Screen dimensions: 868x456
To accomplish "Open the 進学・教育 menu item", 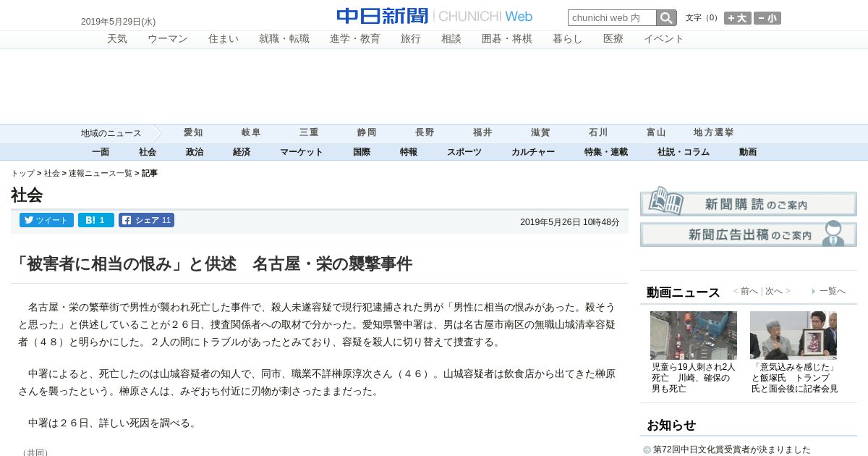I will 355,39.
